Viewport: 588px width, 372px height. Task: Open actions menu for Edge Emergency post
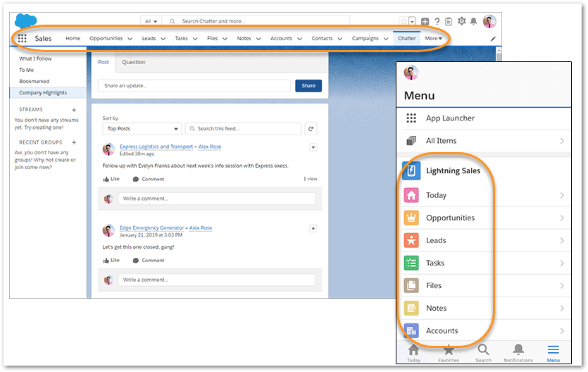pyautogui.click(x=313, y=228)
